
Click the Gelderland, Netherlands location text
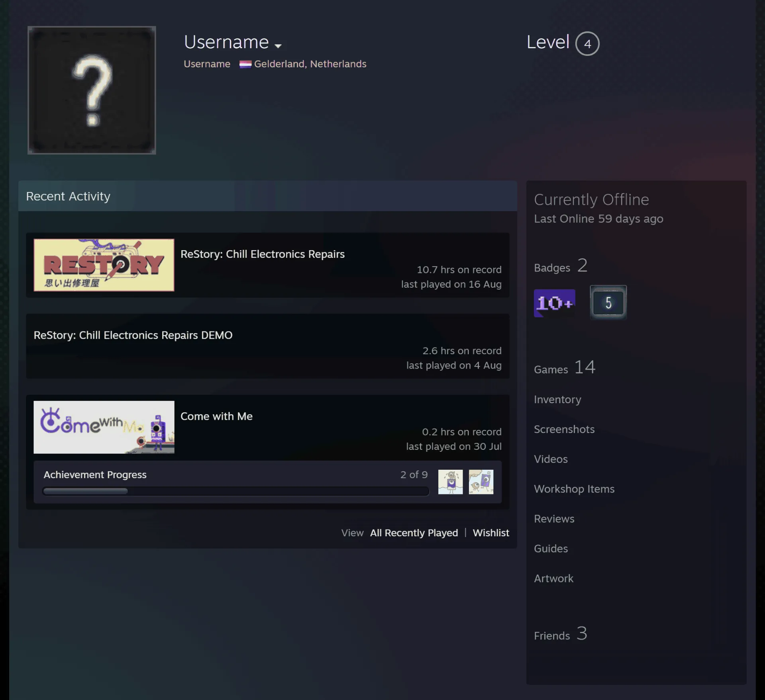[x=310, y=64]
